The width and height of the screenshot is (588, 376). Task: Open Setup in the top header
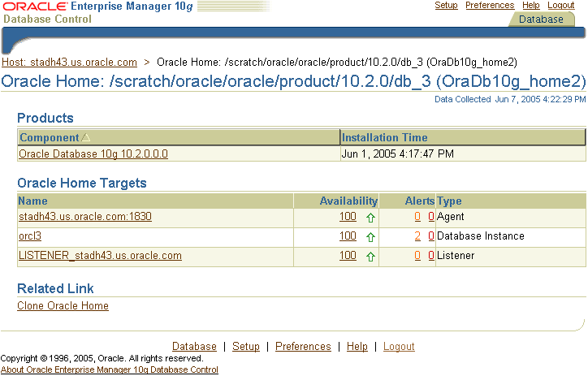tap(446, 6)
